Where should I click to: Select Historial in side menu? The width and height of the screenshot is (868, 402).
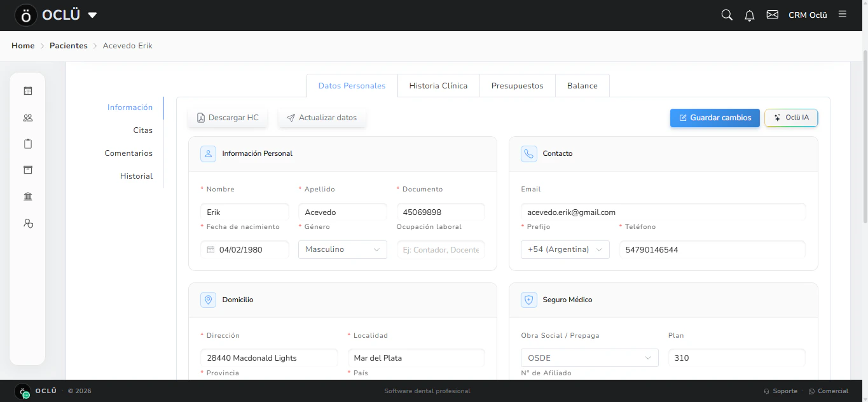pyautogui.click(x=136, y=176)
